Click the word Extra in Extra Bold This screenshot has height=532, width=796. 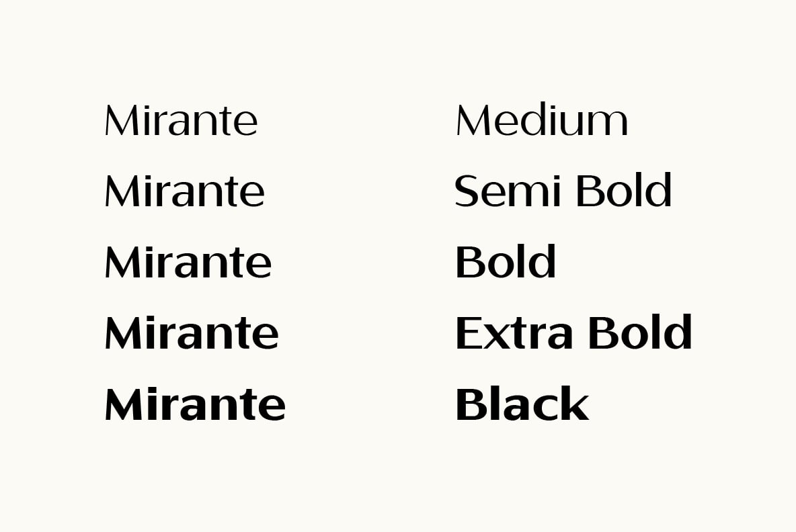[x=514, y=333]
